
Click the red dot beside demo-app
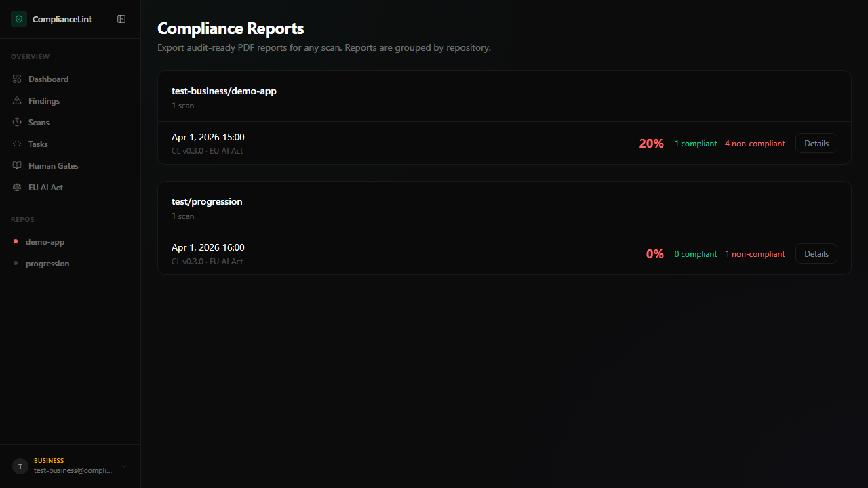click(16, 242)
